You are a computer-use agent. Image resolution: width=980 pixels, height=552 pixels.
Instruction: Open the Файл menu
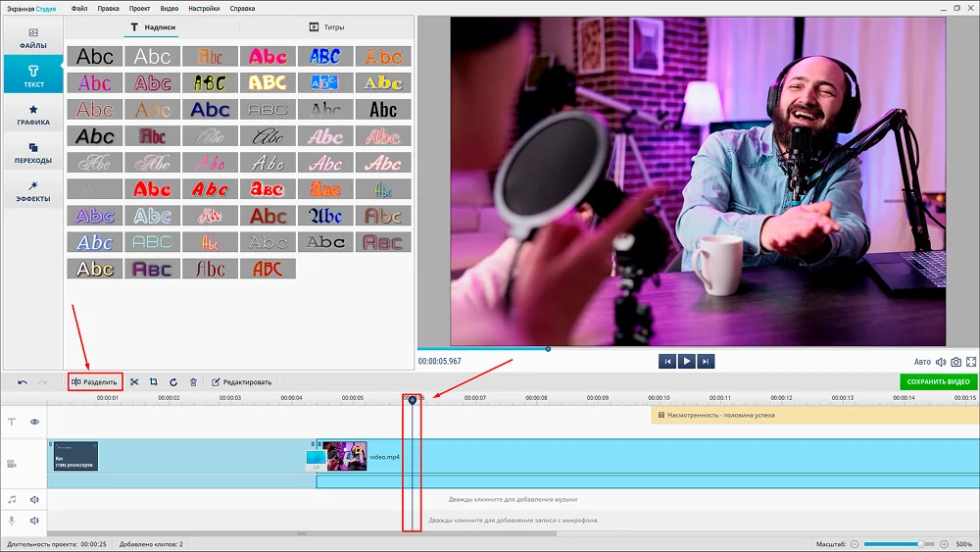coord(79,8)
